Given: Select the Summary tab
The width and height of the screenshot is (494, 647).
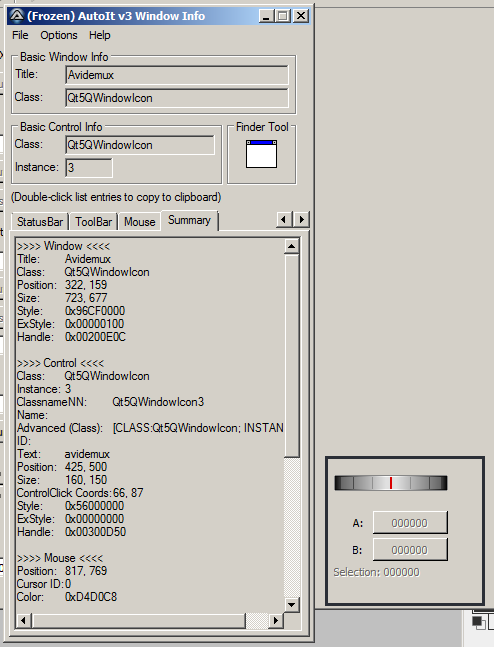Looking at the screenshot, I should (x=189, y=220).
